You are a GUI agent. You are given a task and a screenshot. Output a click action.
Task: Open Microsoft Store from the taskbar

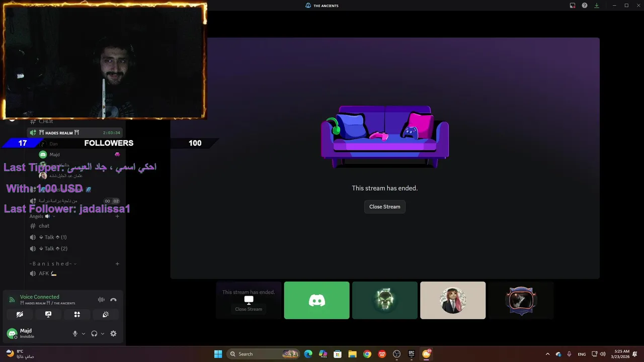[338, 354]
